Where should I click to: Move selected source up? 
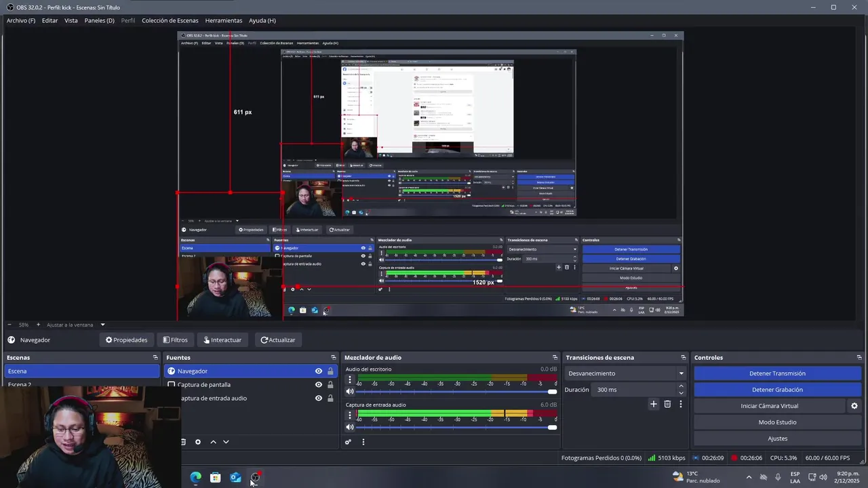click(x=213, y=442)
